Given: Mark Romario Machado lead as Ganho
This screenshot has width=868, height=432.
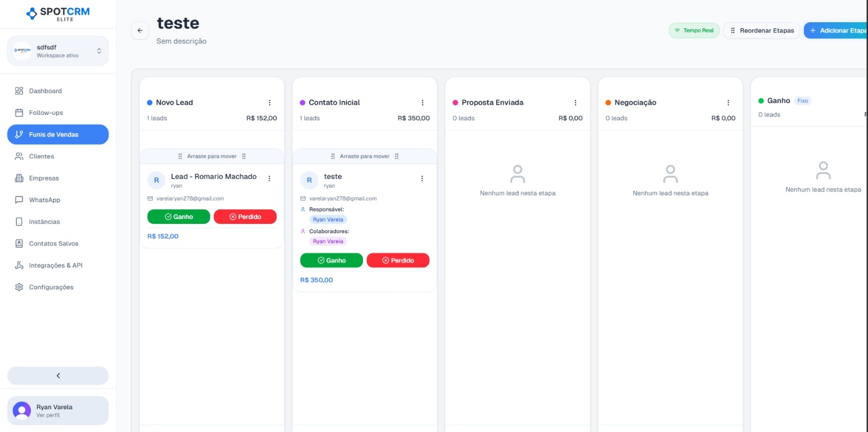Looking at the screenshot, I should [x=178, y=217].
